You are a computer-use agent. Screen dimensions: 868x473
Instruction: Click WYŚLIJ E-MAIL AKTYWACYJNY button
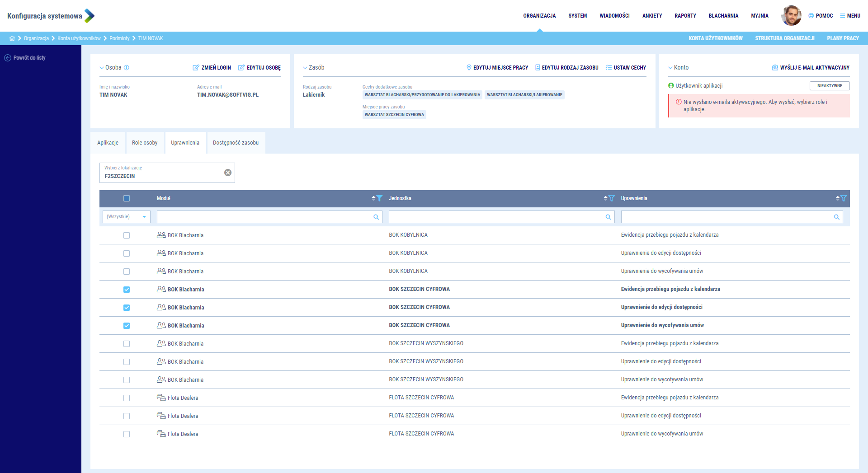[x=811, y=68]
